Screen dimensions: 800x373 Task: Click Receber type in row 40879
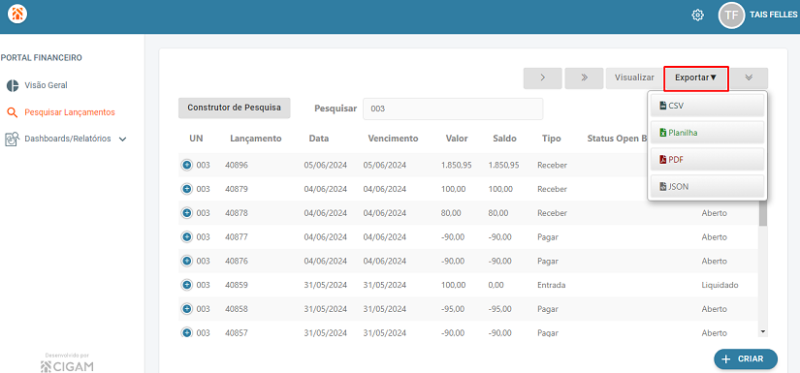coord(552,189)
